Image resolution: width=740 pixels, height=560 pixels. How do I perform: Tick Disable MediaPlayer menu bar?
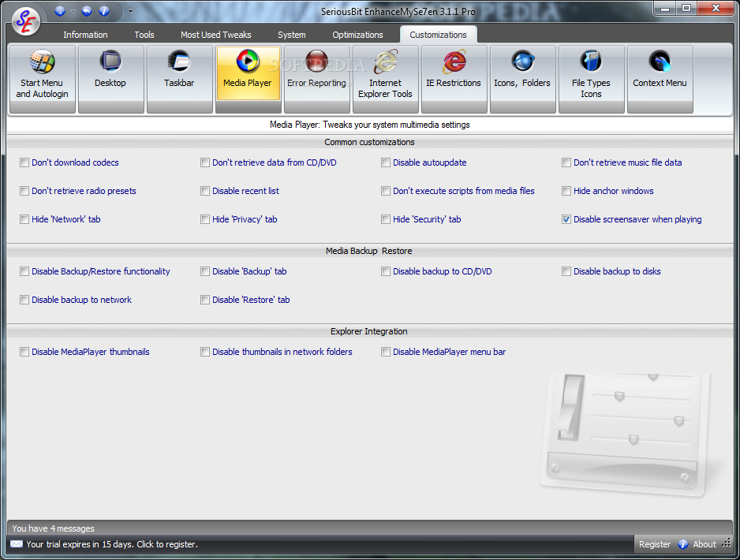(386, 352)
